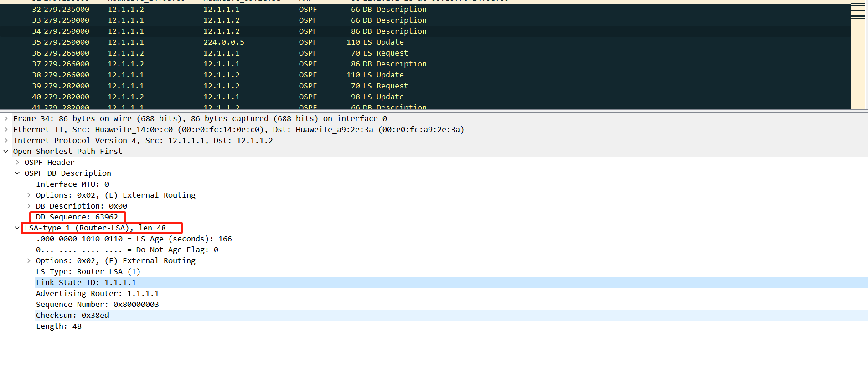Collapse the Open Shortest Path First section
The image size is (868, 367).
6,151
